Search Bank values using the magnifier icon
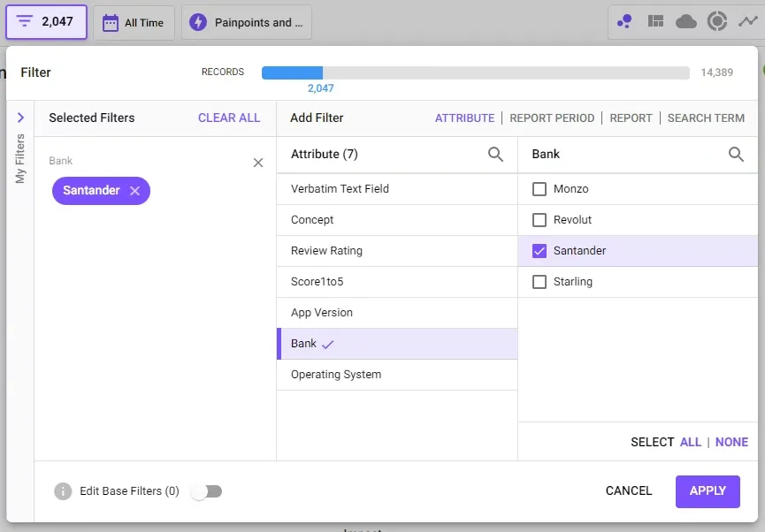 pyautogui.click(x=736, y=154)
